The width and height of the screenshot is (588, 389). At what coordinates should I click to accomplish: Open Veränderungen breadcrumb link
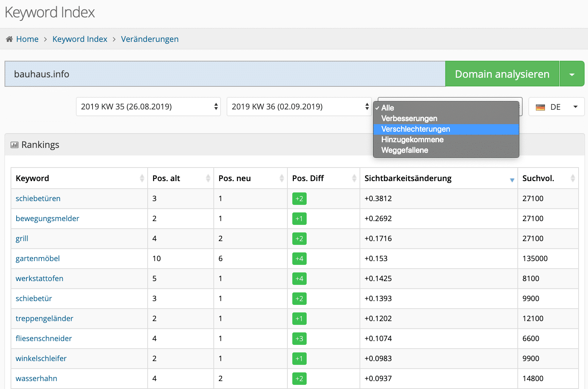click(x=150, y=39)
